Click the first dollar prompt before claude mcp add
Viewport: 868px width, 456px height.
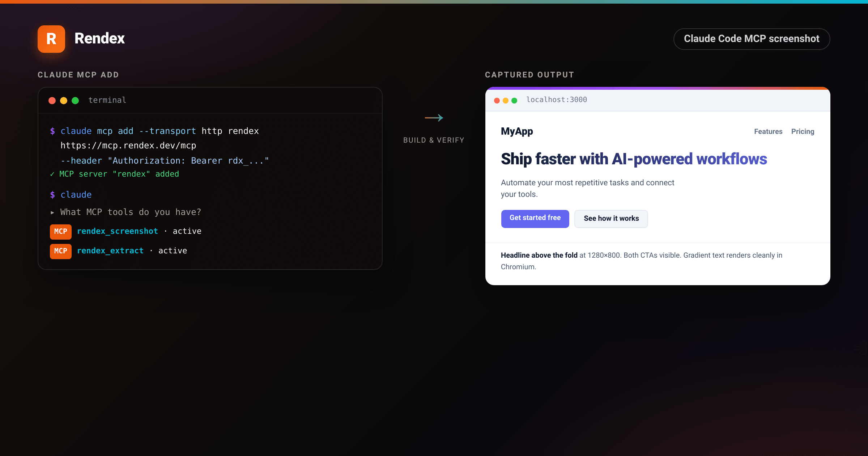tap(52, 131)
